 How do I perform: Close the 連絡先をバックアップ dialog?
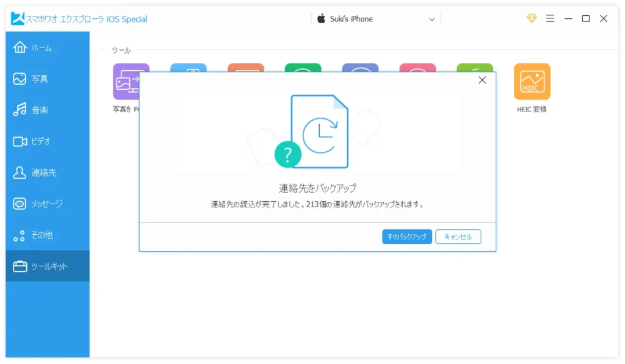pos(482,80)
